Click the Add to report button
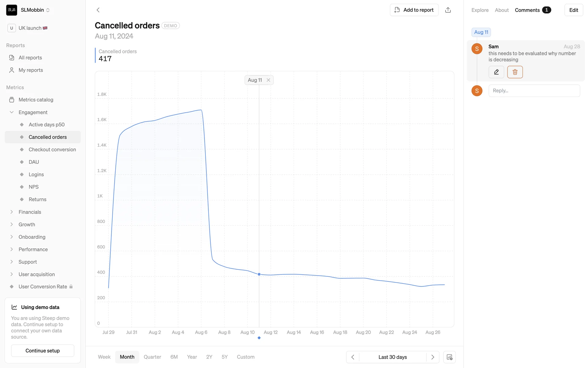 (414, 10)
